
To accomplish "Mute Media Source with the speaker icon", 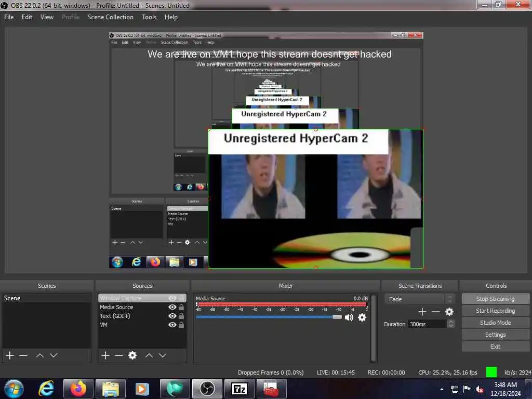I will pos(349,317).
